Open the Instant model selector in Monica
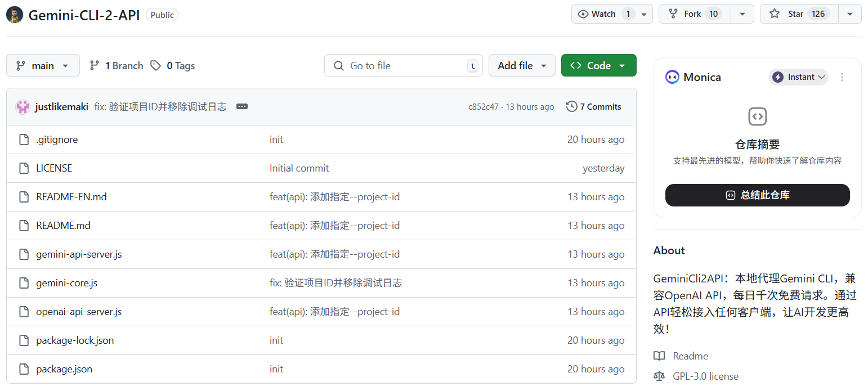Screen dimensions: 868x391 pyautogui.click(x=798, y=77)
